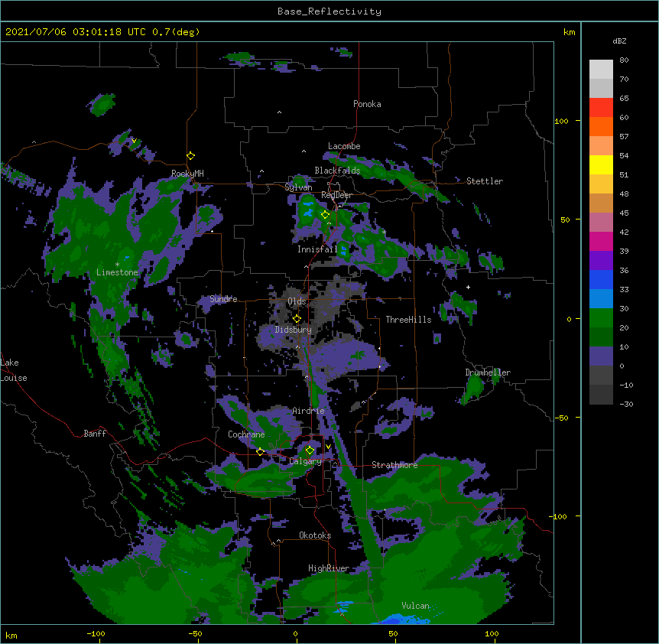659x644 pixels.
Task: Select the Calgary city label
Action: (305, 461)
